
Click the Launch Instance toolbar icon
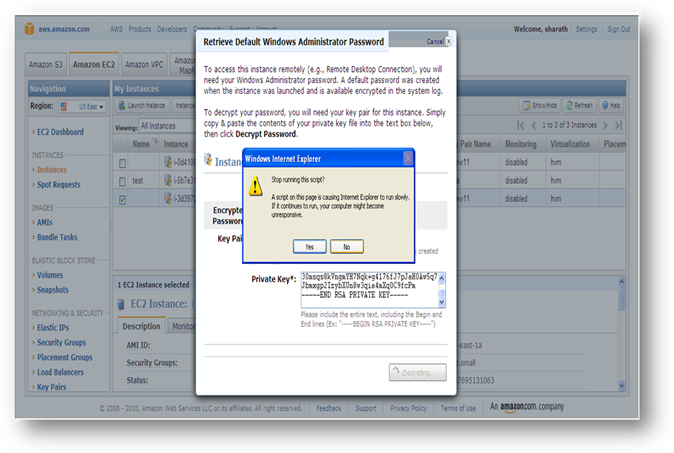coord(121,105)
